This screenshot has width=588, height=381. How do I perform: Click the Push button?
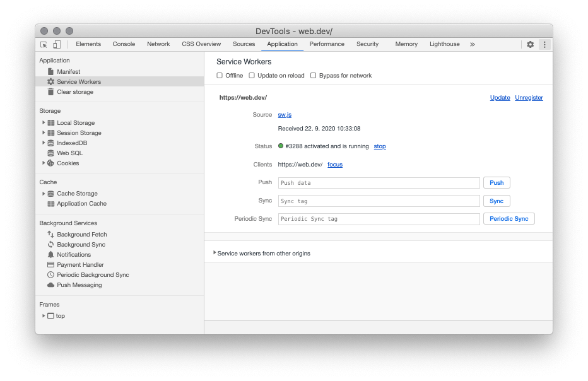pyautogui.click(x=497, y=183)
